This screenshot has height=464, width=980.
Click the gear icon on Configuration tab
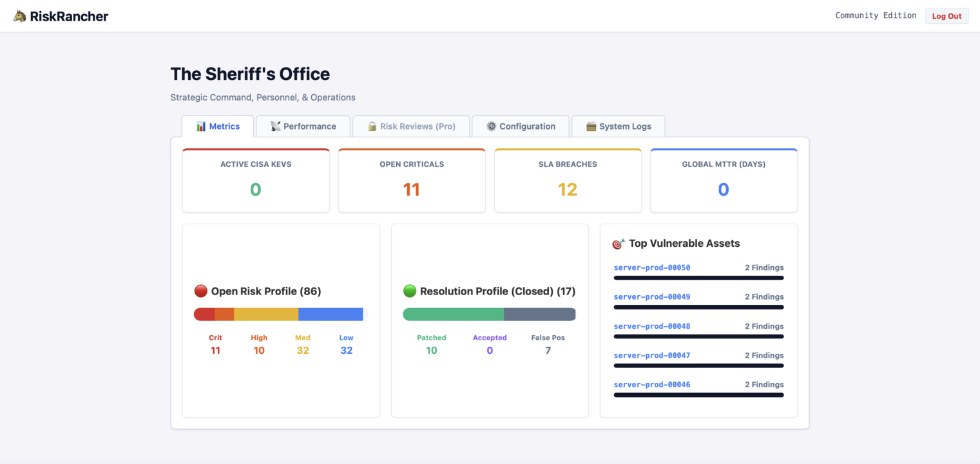[x=492, y=126]
